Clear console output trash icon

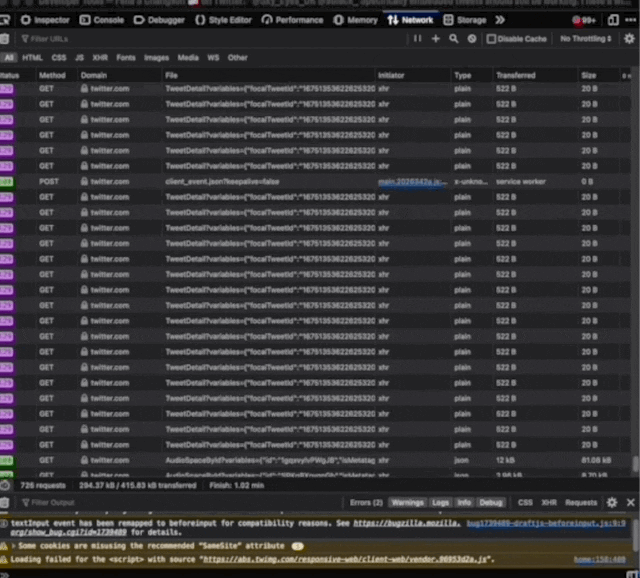tap(4, 502)
